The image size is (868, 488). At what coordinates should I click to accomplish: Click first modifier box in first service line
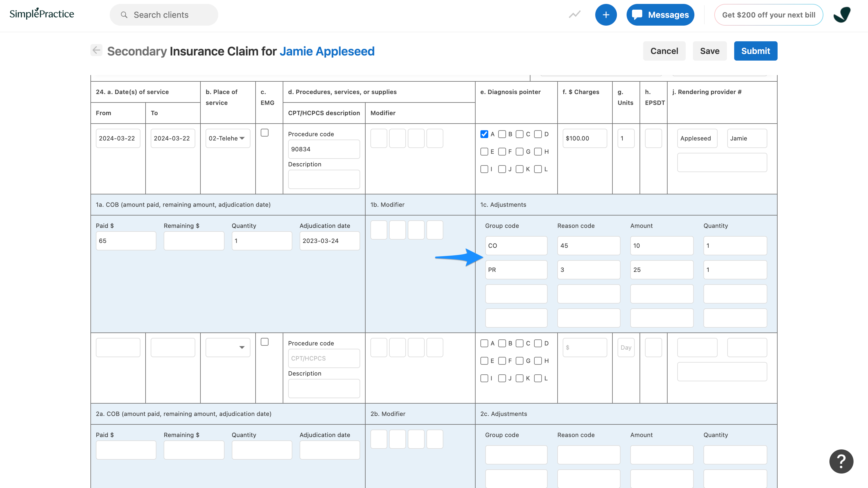(379, 138)
